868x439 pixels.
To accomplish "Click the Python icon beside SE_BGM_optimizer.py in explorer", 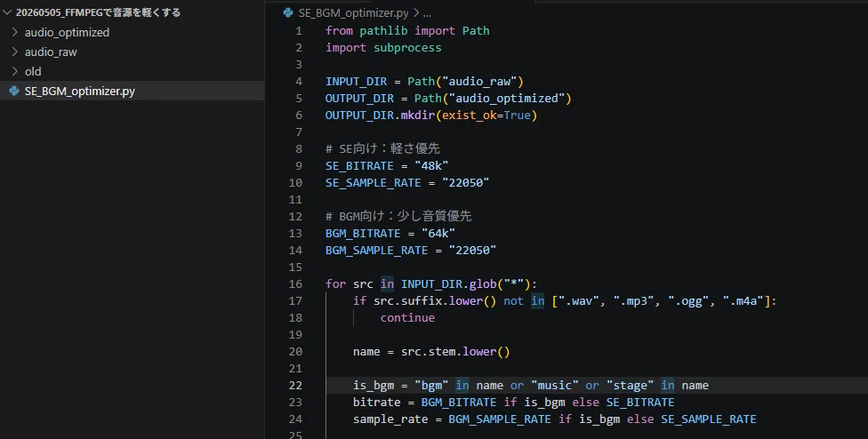I will tap(14, 91).
